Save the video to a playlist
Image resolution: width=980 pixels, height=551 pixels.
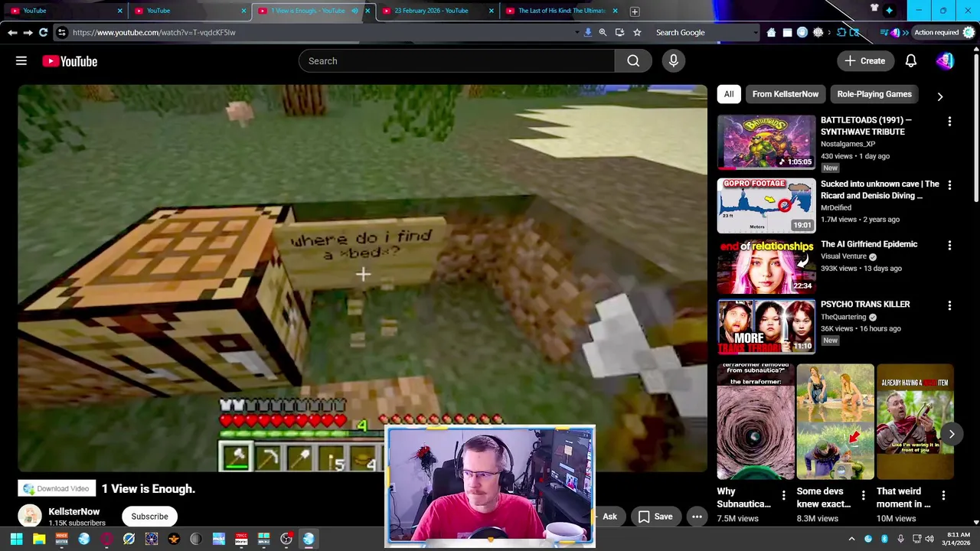point(656,517)
